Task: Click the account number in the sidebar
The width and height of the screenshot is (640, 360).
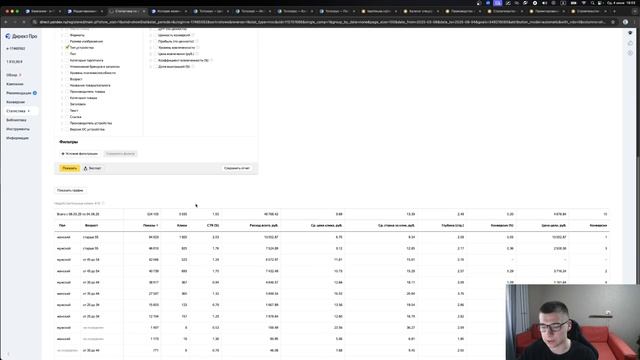Action: click(x=16, y=49)
